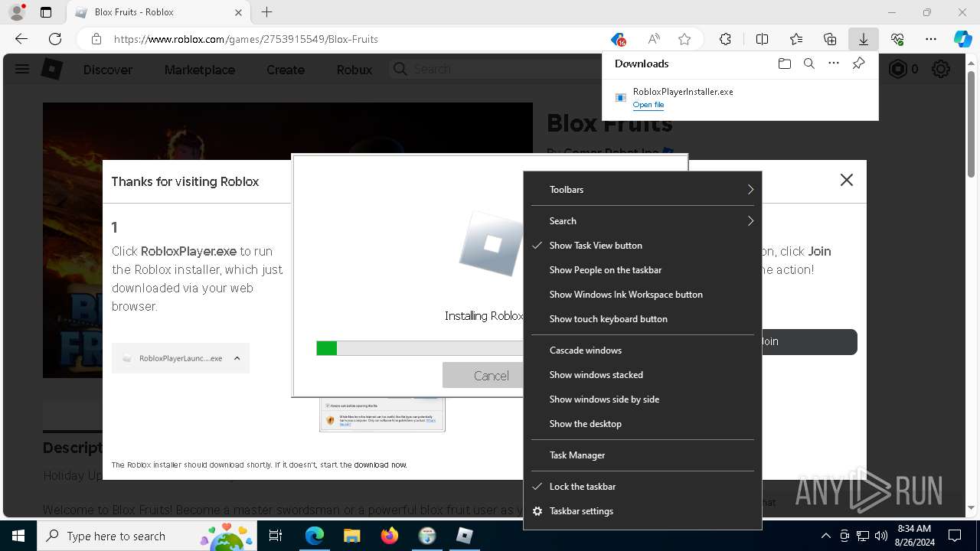
Task: Open File Explorer from taskbar
Action: pyautogui.click(x=351, y=536)
